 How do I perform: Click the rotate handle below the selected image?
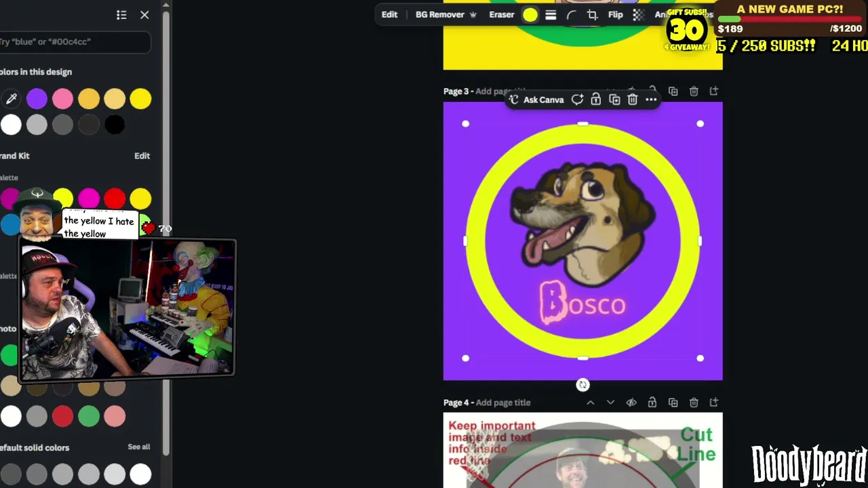click(x=583, y=385)
